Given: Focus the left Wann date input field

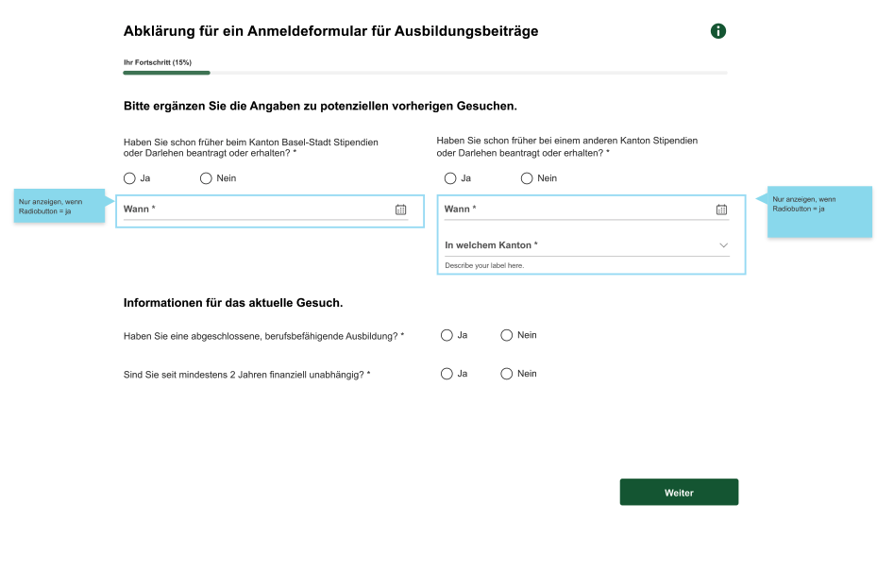Looking at the screenshot, I should click(265, 210).
